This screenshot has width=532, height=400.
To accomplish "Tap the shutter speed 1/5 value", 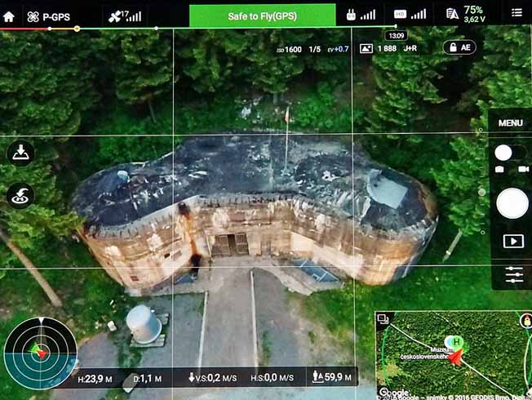I will coord(314,49).
